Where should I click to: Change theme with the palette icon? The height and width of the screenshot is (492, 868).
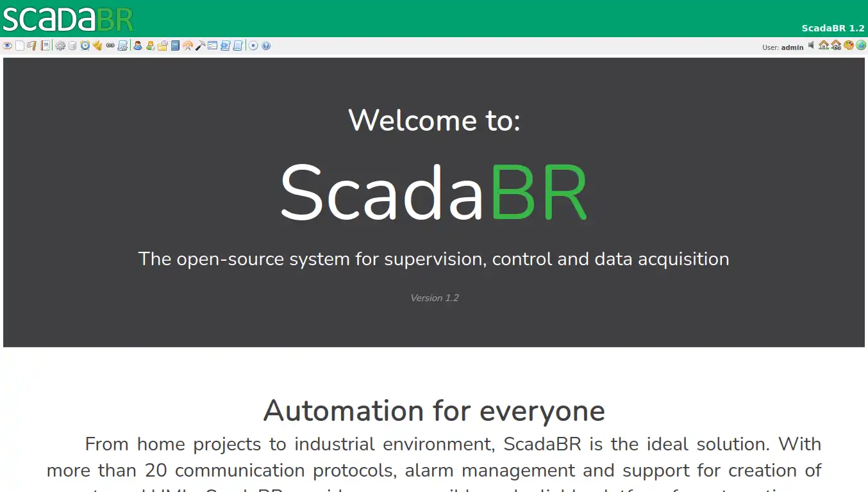[x=849, y=45]
